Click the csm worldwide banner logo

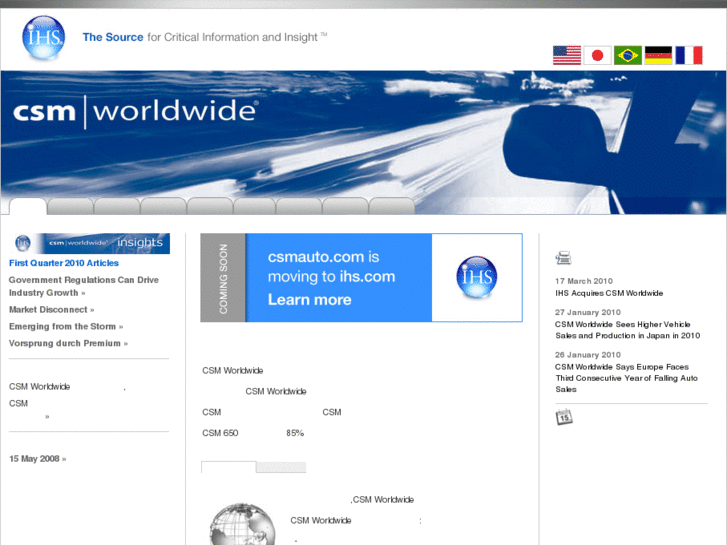[134, 111]
